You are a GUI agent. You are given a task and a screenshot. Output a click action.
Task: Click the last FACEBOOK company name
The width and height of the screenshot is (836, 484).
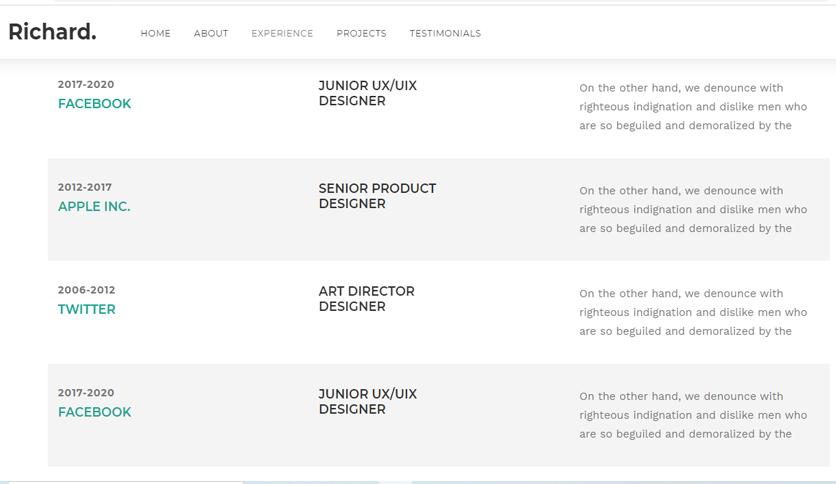click(94, 412)
